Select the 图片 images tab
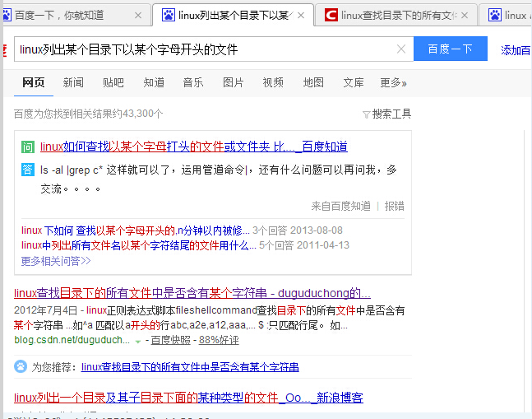Image resolution: width=532 pixels, height=419 pixels. (x=233, y=82)
